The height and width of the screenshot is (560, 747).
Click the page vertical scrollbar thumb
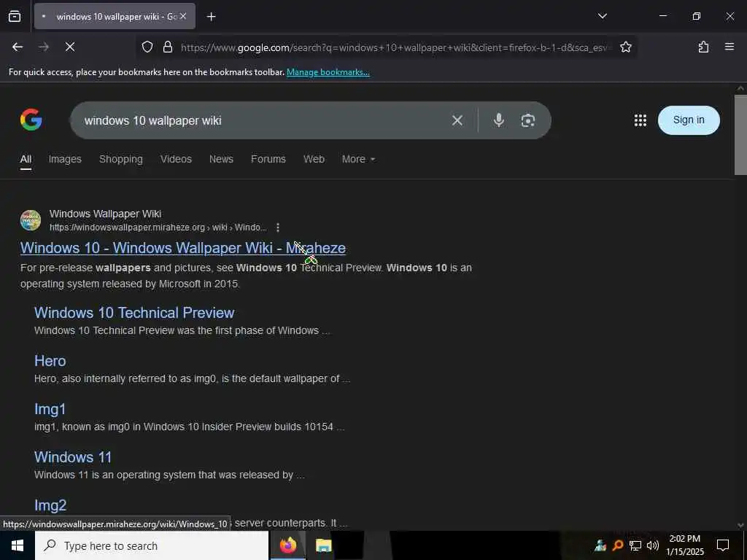740,135
